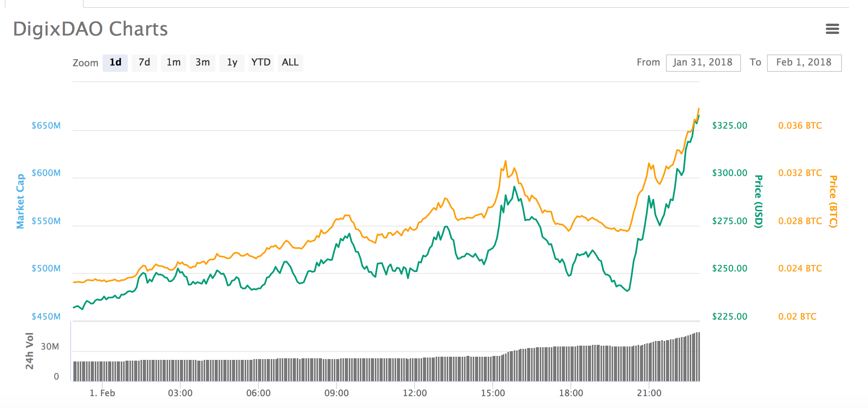Choose the 1y zoom range
This screenshot has width=868, height=408.
(x=232, y=63)
